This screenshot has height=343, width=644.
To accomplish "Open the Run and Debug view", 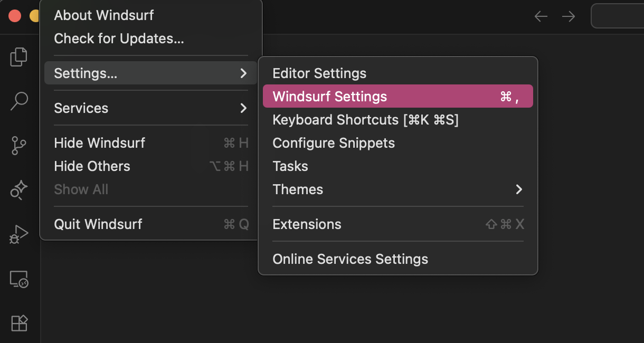I will click(x=19, y=234).
